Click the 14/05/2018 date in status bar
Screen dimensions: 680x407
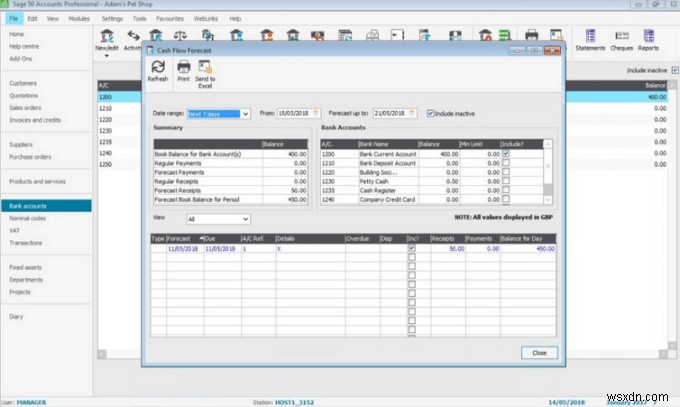566,402
